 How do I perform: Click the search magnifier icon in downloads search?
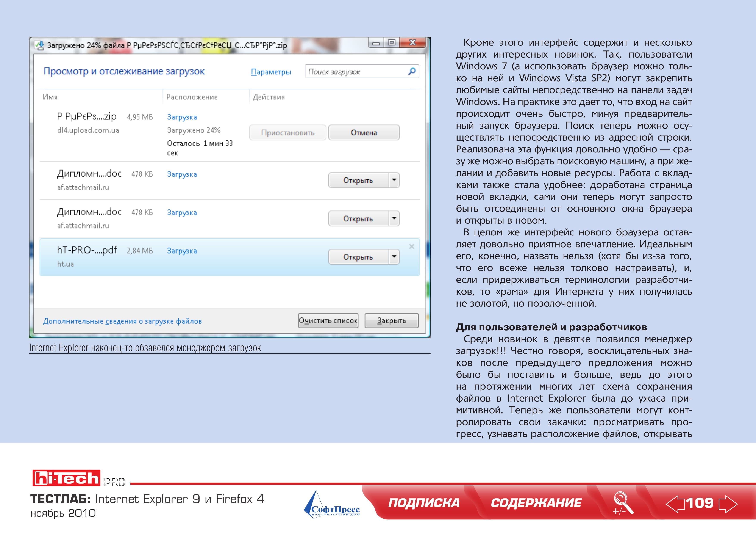pyautogui.click(x=412, y=72)
